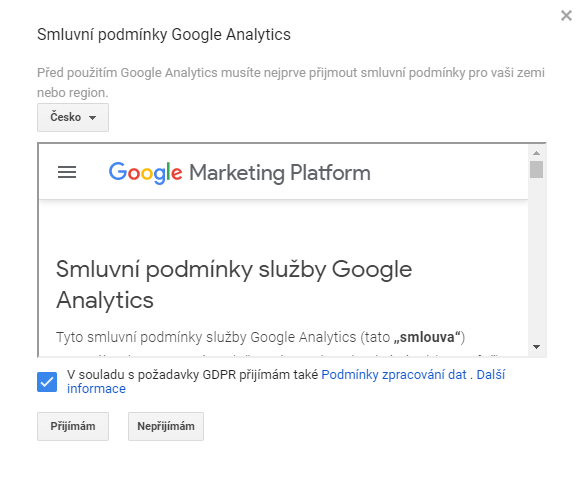Click the scroll down arrow in terms frame
584x479 pixels.
pos(536,347)
